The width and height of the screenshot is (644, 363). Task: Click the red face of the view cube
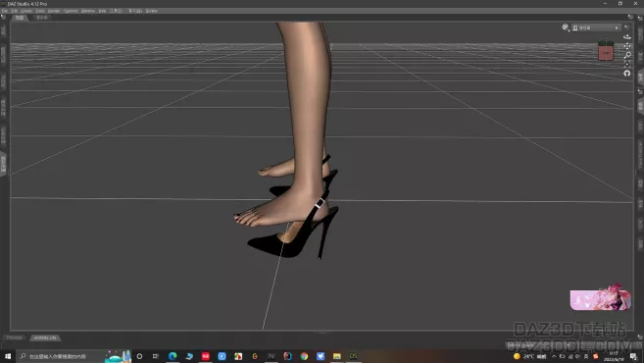click(x=606, y=53)
